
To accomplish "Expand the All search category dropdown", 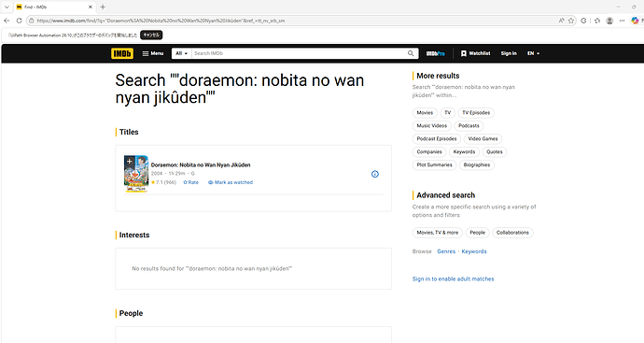I will pyautogui.click(x=182, y=53).
